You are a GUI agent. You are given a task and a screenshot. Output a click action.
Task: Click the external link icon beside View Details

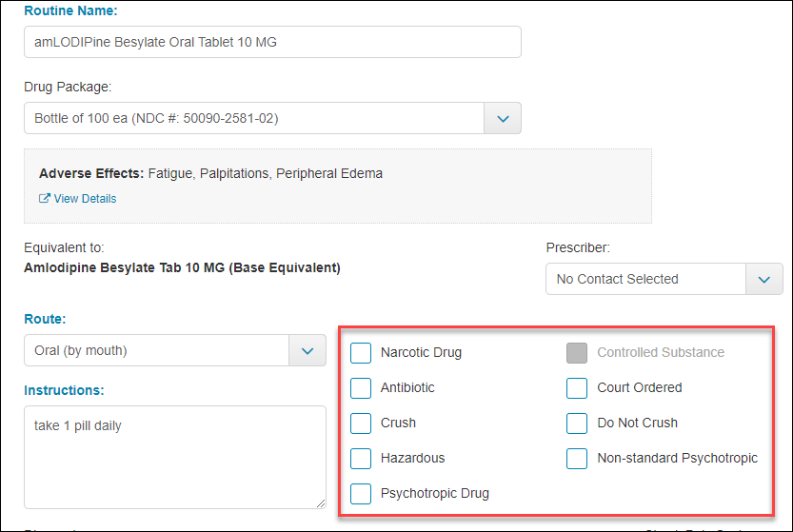pyautogui.click(x=45, y=198)
